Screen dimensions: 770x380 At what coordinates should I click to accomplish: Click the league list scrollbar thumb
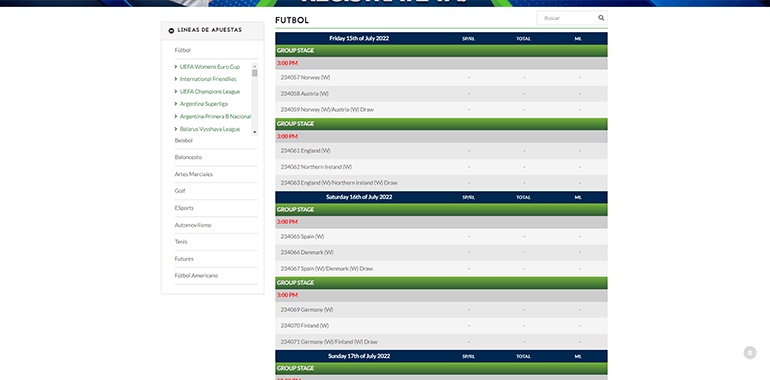(254, 73)
